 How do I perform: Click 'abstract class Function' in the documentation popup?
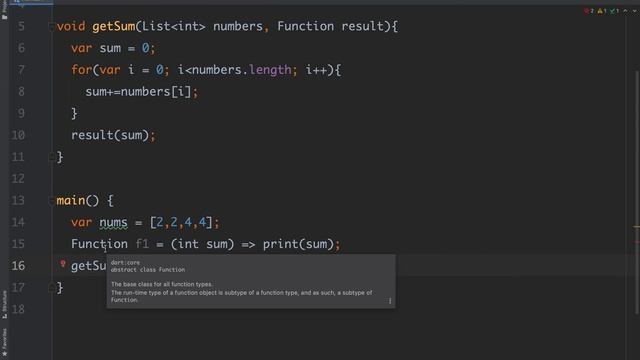click(148, 270)
